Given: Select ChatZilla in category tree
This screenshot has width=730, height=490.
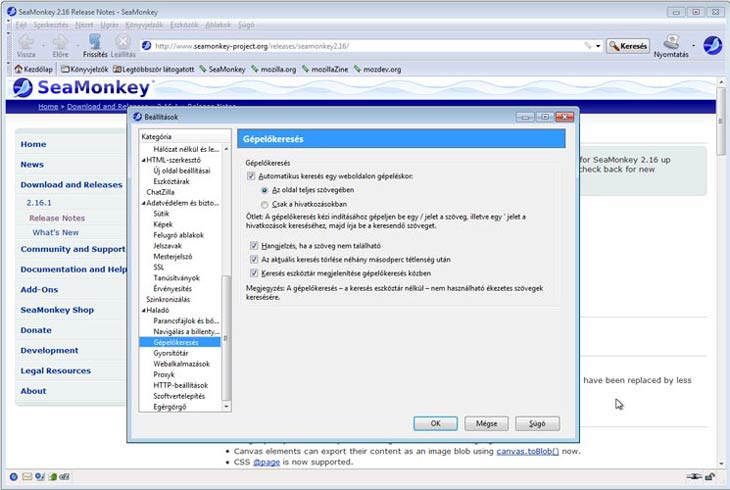Looking at the screenshot, I should pos(160,192).
